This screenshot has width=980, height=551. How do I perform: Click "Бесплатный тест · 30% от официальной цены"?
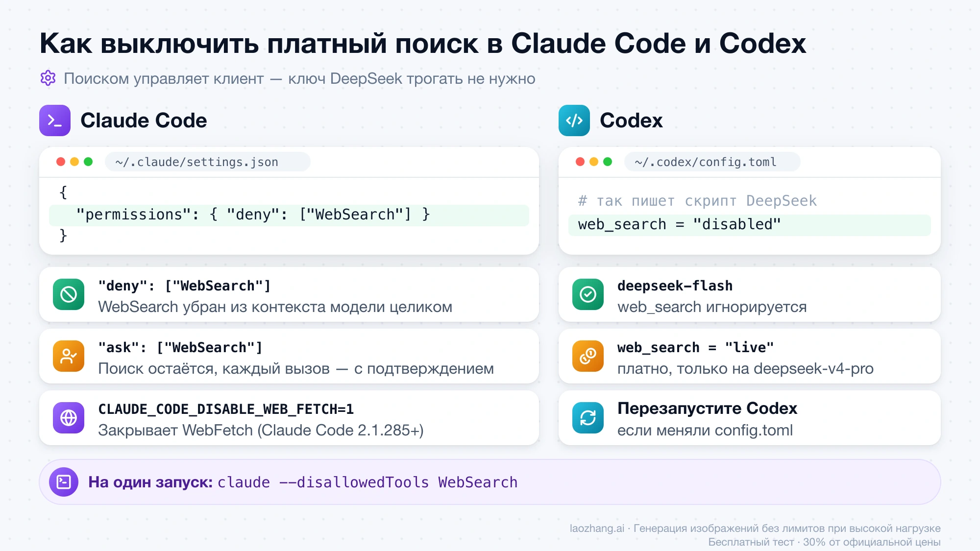(x=824, y=542)
